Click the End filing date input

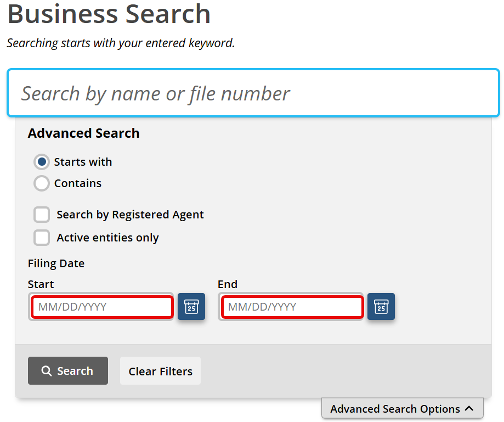pyautogui.click(x=292, y=307)
